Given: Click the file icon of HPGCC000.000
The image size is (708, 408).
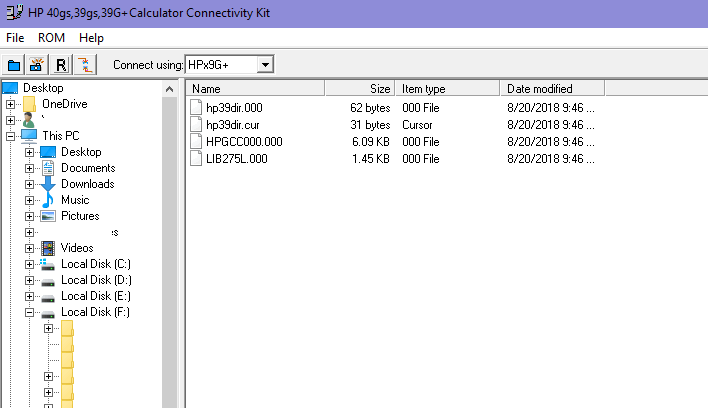Looking at the screenshot, I should click(196, 141).
